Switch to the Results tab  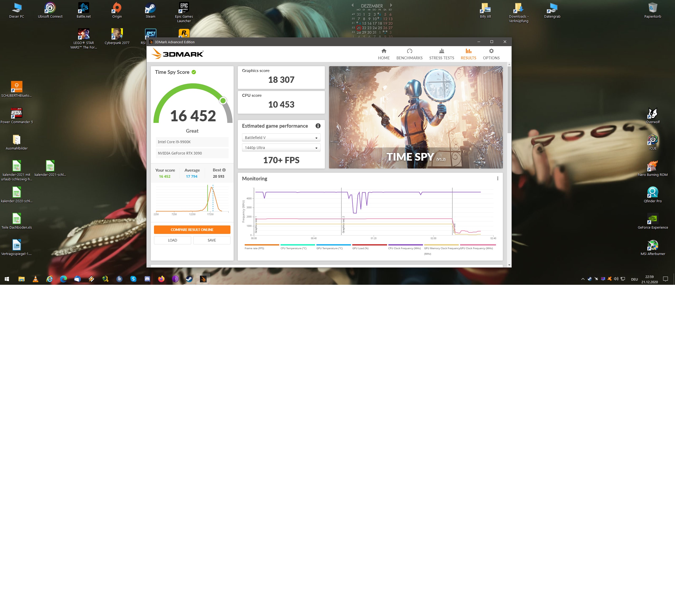point(468,54)
